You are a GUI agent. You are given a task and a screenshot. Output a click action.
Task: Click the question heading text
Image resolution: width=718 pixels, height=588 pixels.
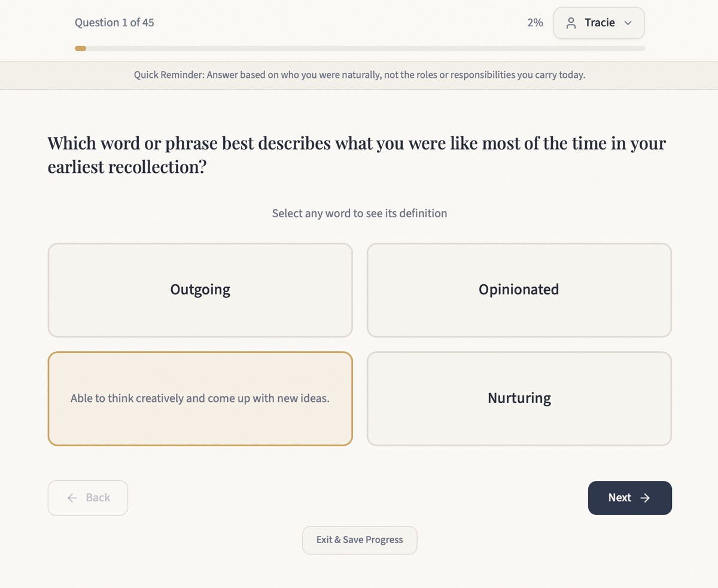[x=357, y=155]
